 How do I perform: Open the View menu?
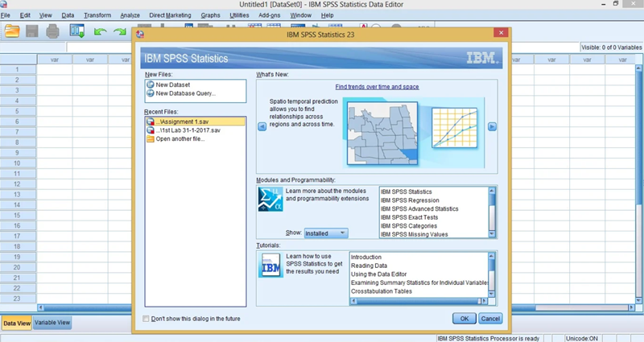click(45, 15)
